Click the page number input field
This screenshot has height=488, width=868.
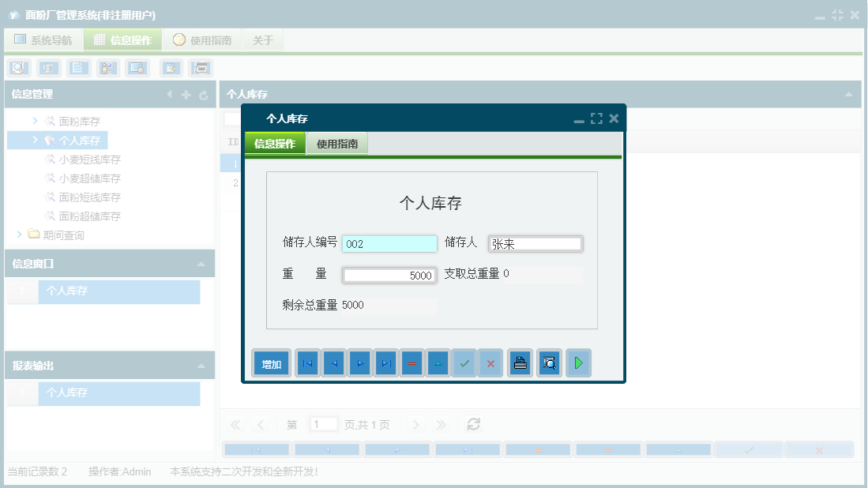pyautogui.click(x=323, y=424)
